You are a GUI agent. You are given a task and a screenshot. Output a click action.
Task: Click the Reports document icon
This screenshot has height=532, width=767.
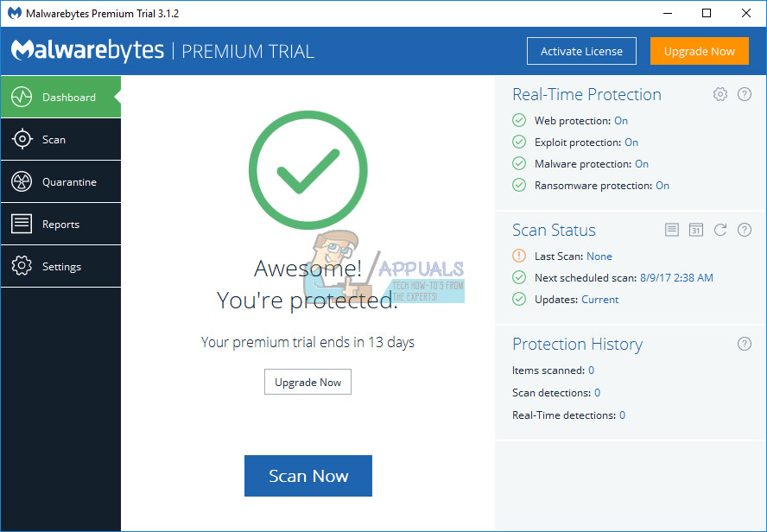22,224
